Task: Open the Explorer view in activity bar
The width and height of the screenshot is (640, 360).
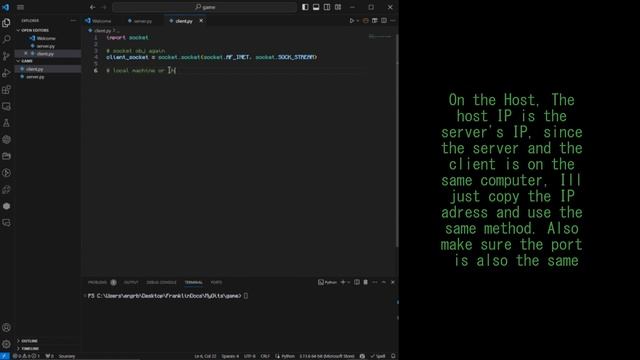Action: [6, 22]
